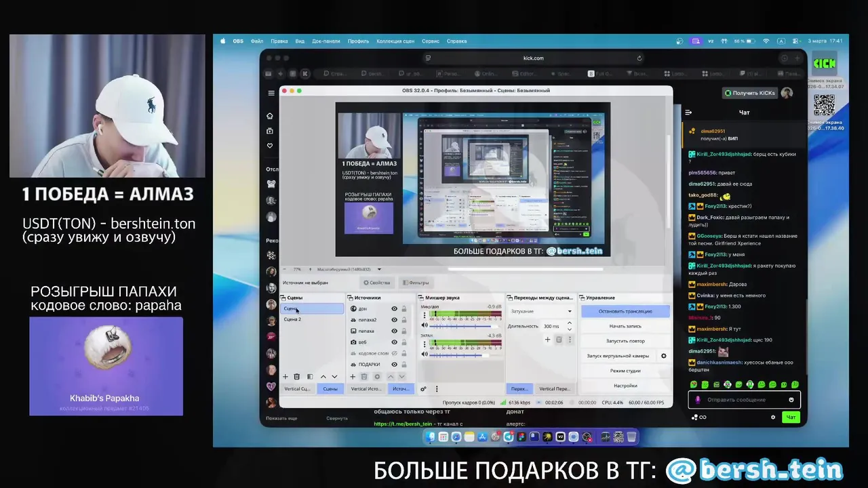868x488 pixels.
Task: Delete the selected scene with the trash icon
Action: pyautogui.click(x=296, y=377)
